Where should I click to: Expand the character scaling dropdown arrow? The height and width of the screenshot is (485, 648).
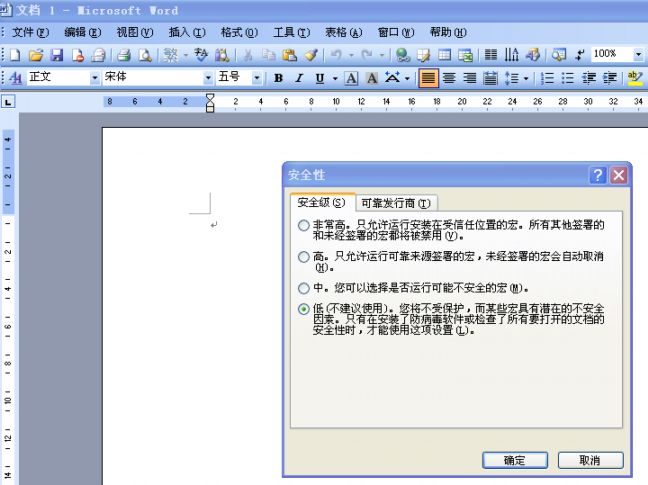(407, 78)
